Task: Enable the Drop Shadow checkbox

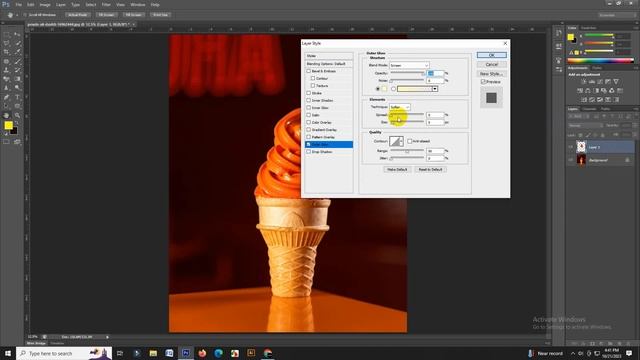Action: pos(309,151)
